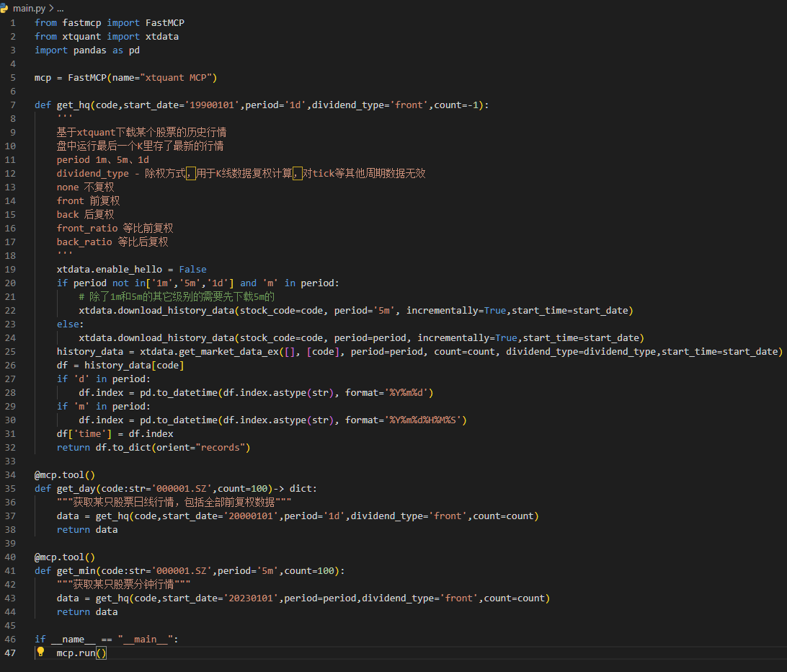Click 'none 不复权' docstring line
This screenshot has height=672, width=787.
[85, 187]
